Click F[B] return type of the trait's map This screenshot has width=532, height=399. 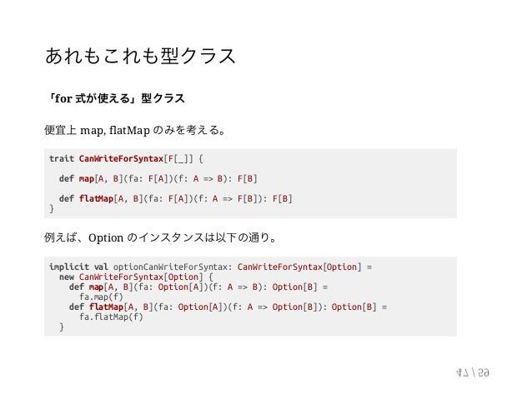pyautogui.click(x=248, y=178)
